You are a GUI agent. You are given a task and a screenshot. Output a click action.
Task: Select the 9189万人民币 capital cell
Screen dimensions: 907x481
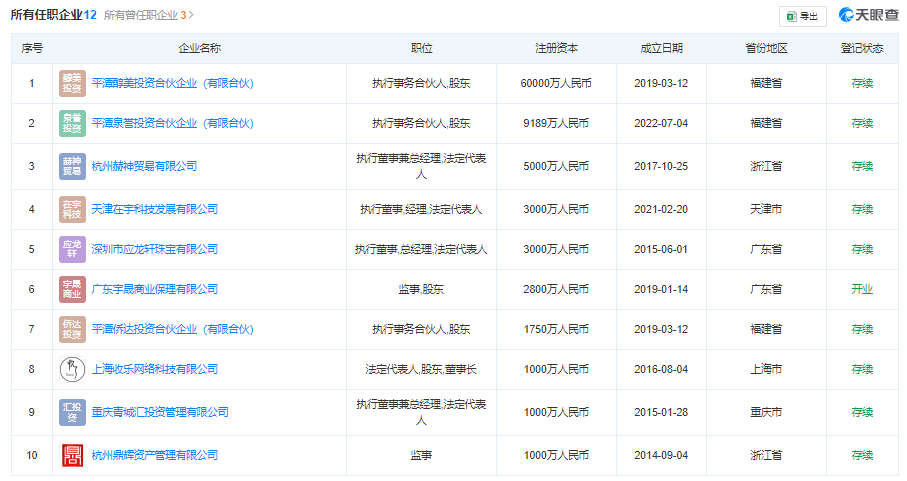tap(556, 123)
